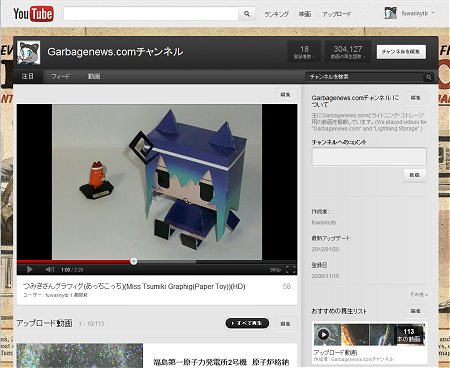Click the search magnifier button in header

[x=247, y=14]
